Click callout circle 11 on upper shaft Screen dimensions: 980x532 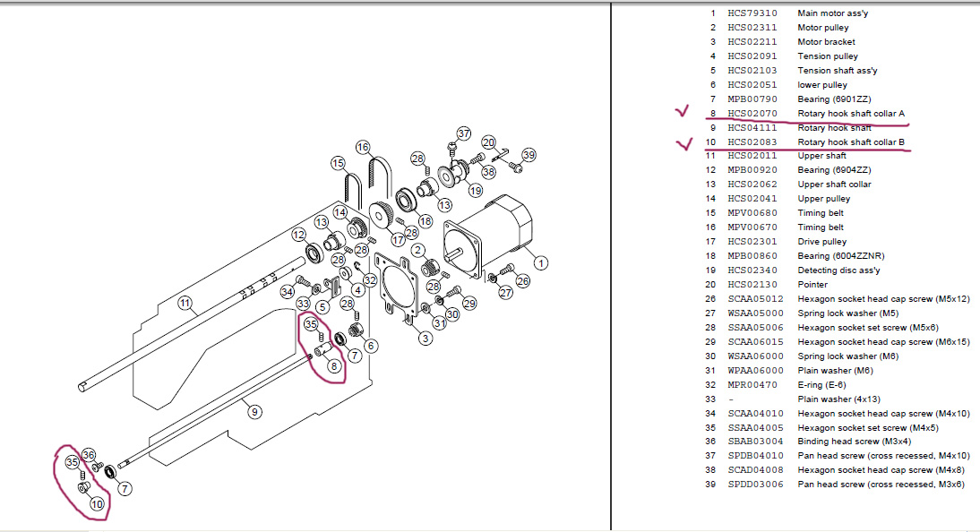[x=185, y=304]
